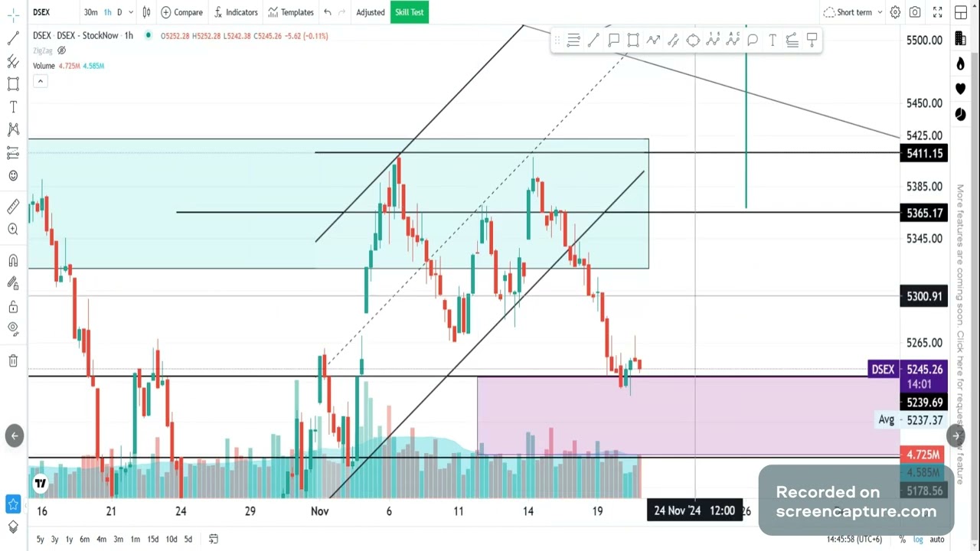Switch to the D daily timeframe
The image size is (980, 551).
point(119,12)
